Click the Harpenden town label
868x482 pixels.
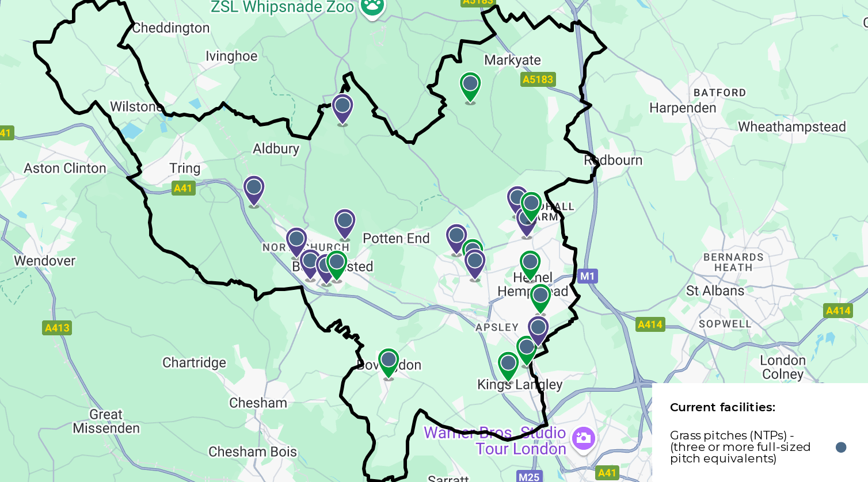coord(683,108)
